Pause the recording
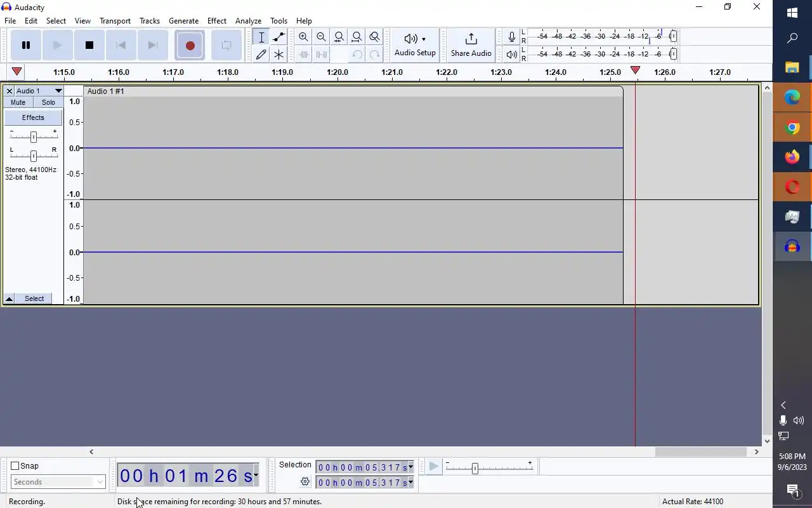 [26, 45]
